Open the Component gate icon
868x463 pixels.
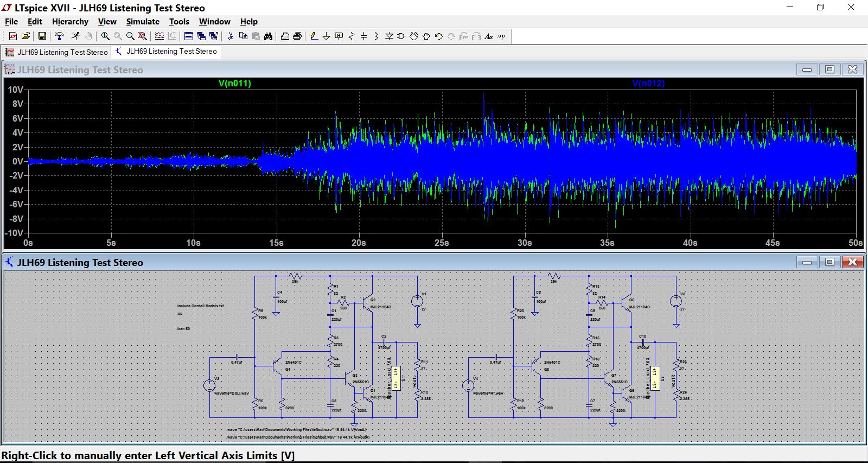coord(401,36)
